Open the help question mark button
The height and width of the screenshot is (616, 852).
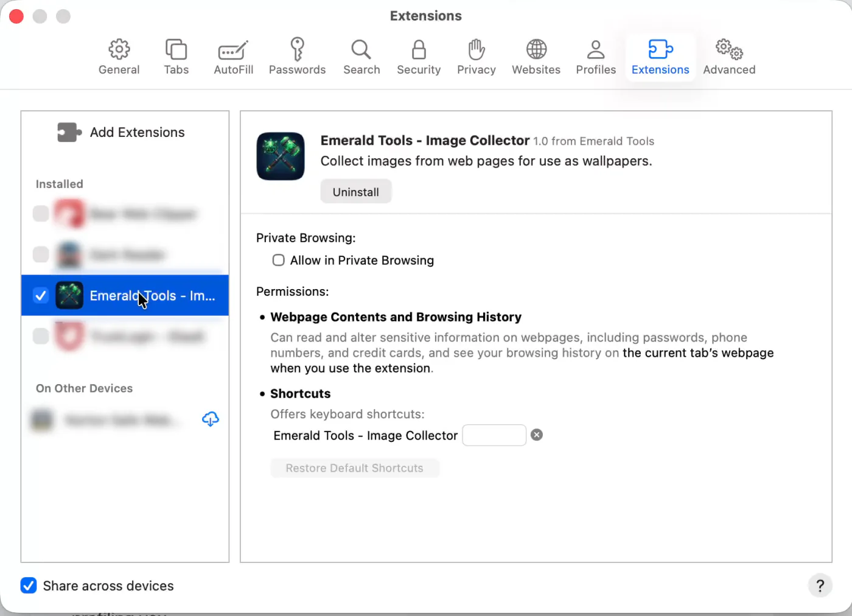tap(820, 586)
